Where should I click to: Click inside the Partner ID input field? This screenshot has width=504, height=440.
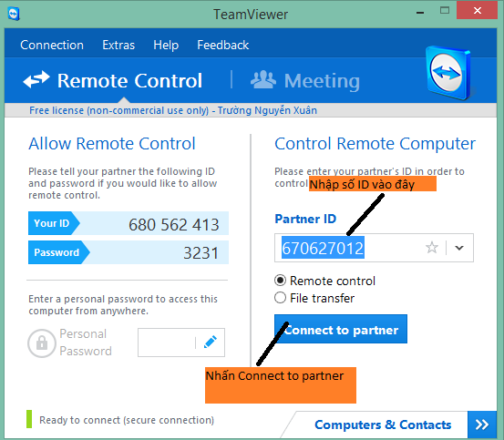(349, 248)
